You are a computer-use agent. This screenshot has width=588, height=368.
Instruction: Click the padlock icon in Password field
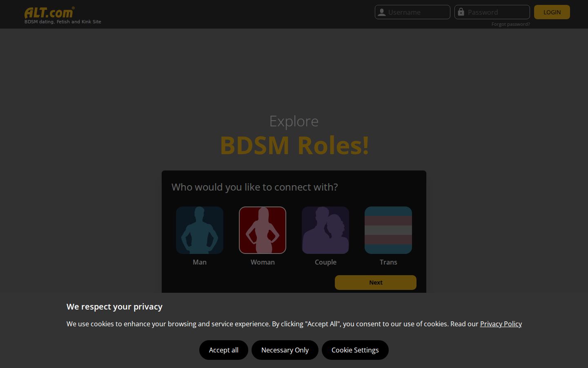(461, 12)
